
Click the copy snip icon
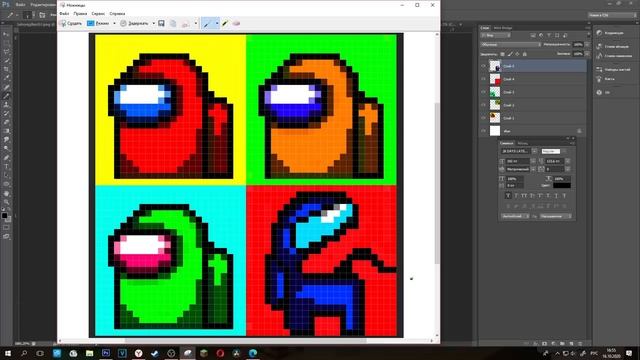point(173,24)
